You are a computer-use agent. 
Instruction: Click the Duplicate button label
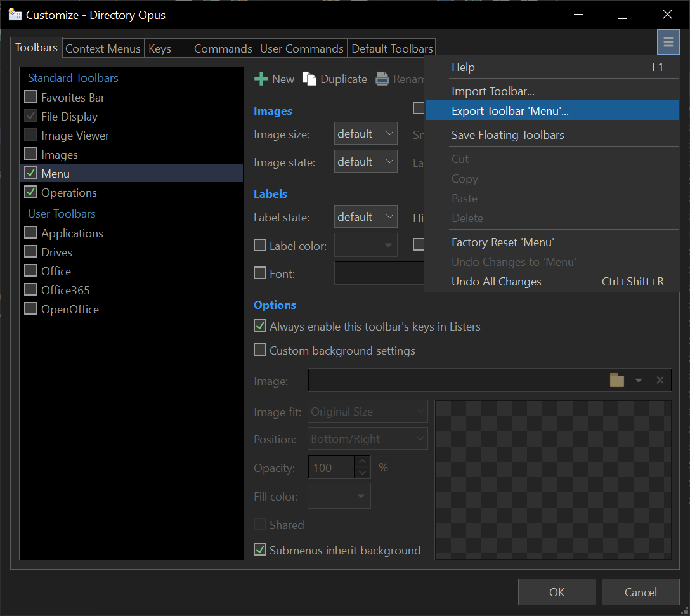tap(344, 79)
